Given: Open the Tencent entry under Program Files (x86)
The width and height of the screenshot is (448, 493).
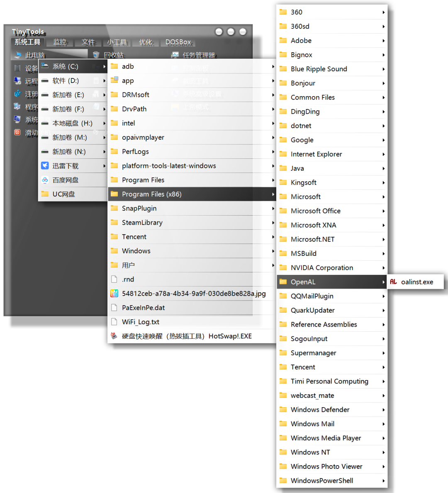Looking at the screenshot, I should (x=332, y=367).
